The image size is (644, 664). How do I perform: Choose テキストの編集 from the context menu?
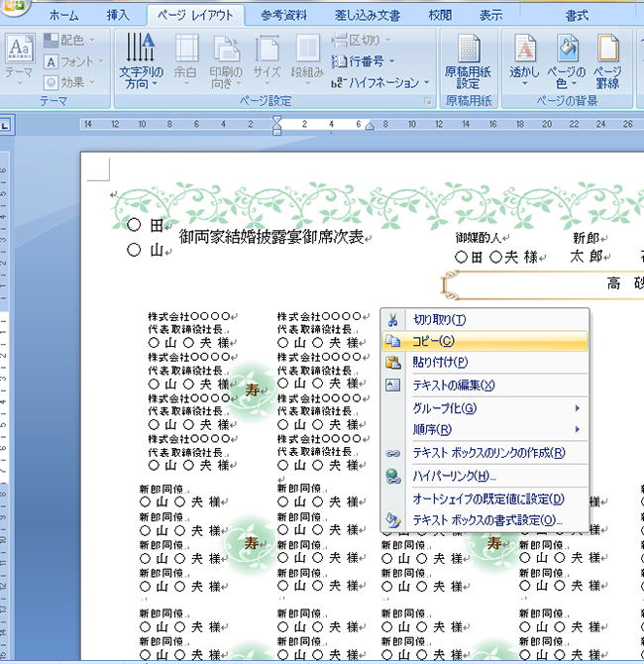pyautogui.click(x=453, y=386)
